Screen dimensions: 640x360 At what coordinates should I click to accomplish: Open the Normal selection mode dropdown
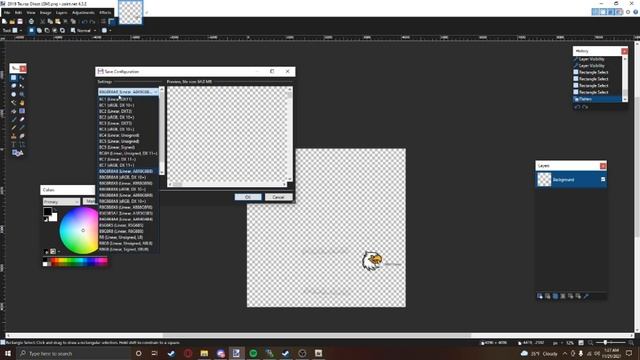[x=84, y=30]
